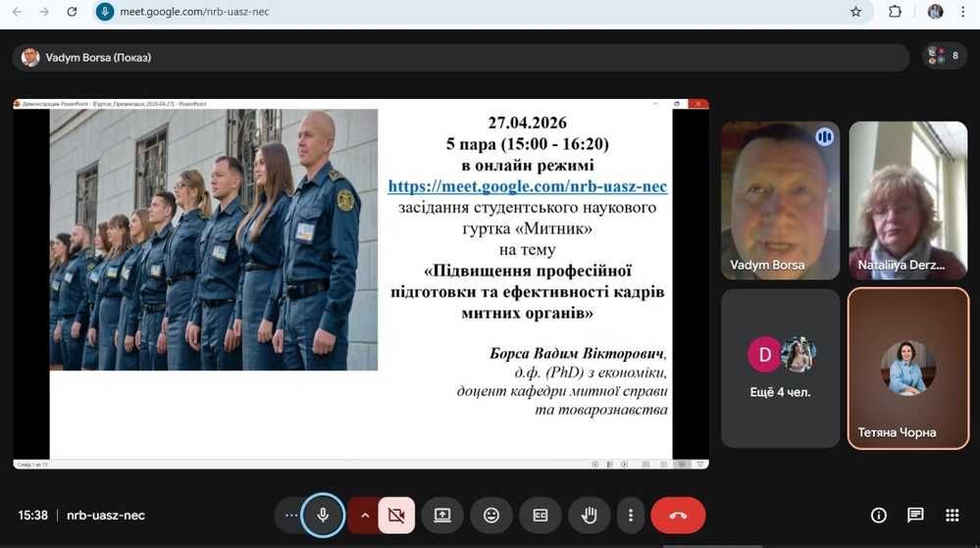980x548 pixels.
Task: Expand video settings chevron arrow
Action: [365, 515]
